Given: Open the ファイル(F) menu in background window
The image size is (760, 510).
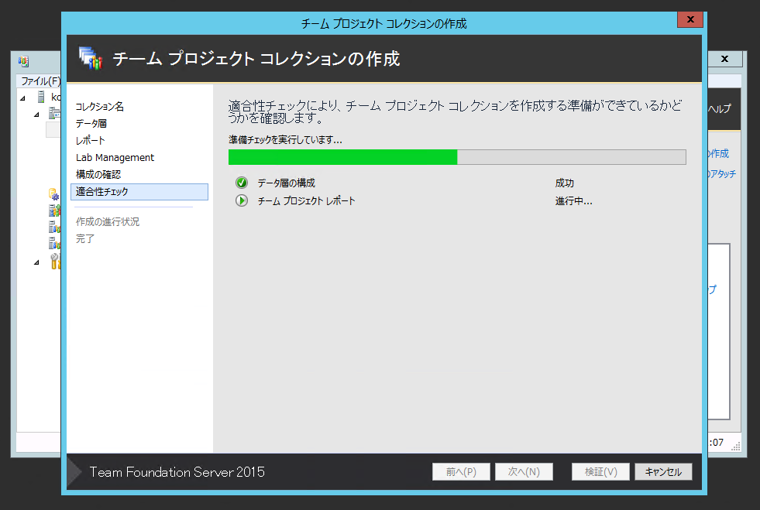Looking at the screenshot, I should click(40, 81).
